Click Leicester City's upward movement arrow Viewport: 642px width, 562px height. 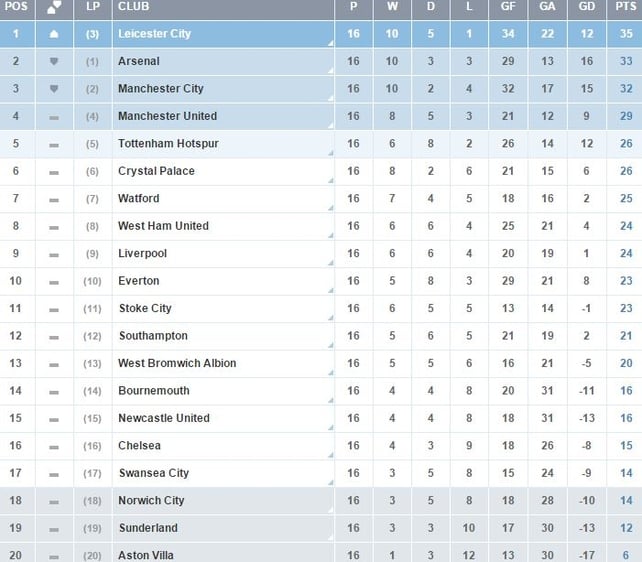click(x=54, y=34)
